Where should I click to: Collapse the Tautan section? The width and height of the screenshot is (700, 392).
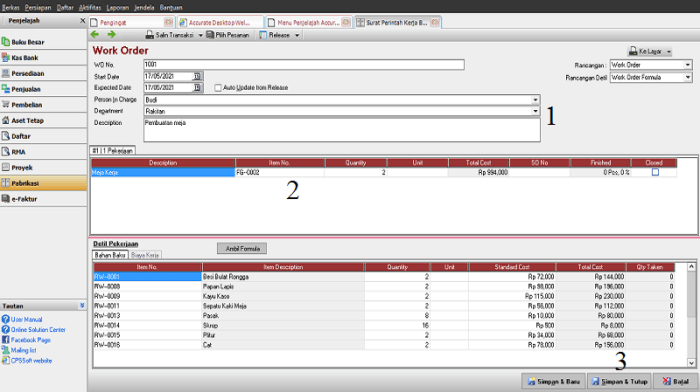click(82, 305)
